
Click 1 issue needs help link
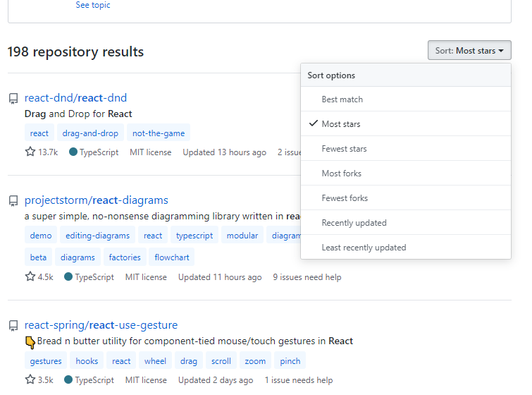tap(299, 380)
